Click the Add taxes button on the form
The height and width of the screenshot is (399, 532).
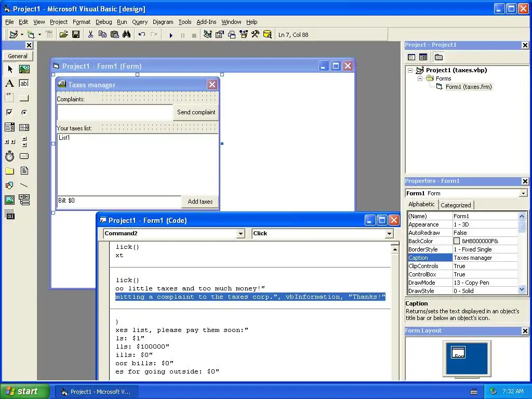tap(200, 202)
